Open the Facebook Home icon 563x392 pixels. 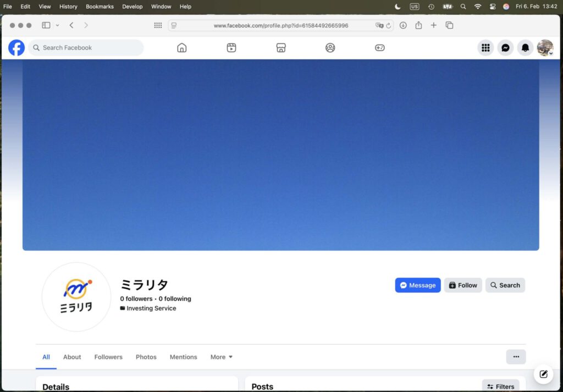(x=181, y=48)
